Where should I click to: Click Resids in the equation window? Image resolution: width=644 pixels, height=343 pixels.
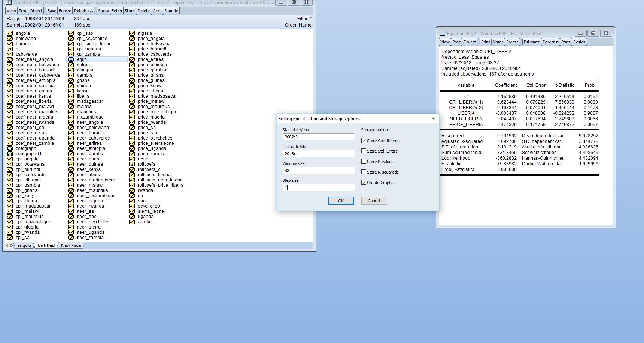pos(579,42)
